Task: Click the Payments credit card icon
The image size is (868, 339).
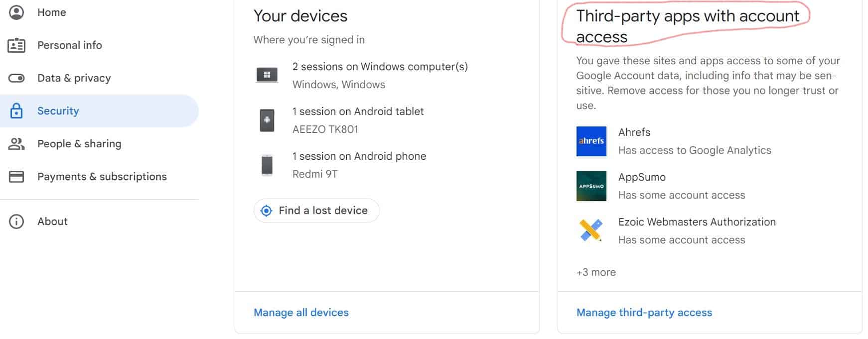Action: 16,177
